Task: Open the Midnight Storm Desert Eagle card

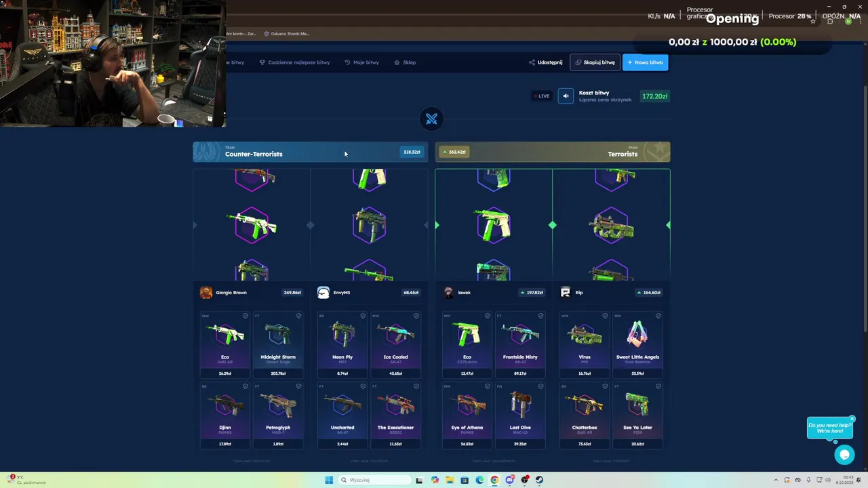Action: click(x=278, y=344)
